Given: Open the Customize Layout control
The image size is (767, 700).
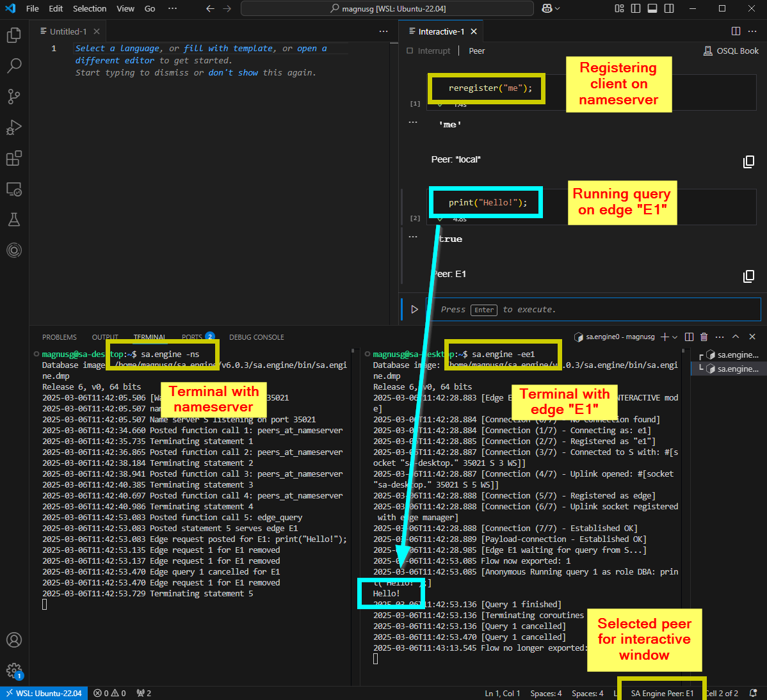Looking at the screenshot, I should (619, 8).
